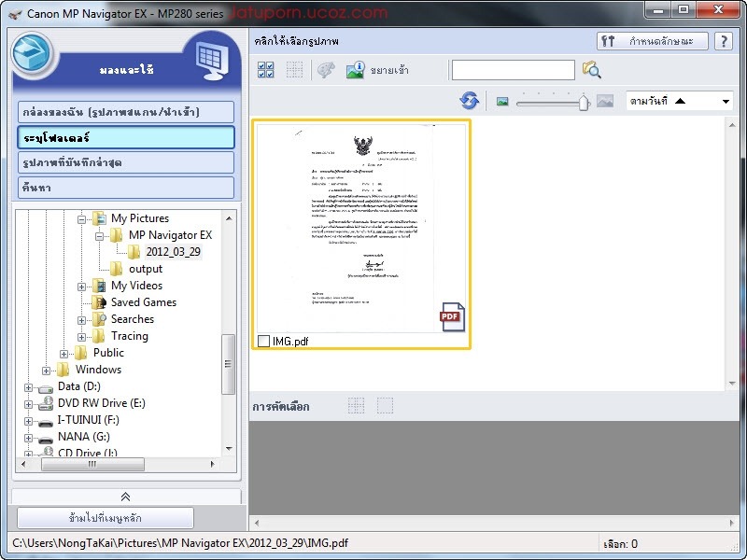Screen dimensions: 747x560
Task: Click the I-TUINUI (F:) drive icon
Action: tap(46, 423)
